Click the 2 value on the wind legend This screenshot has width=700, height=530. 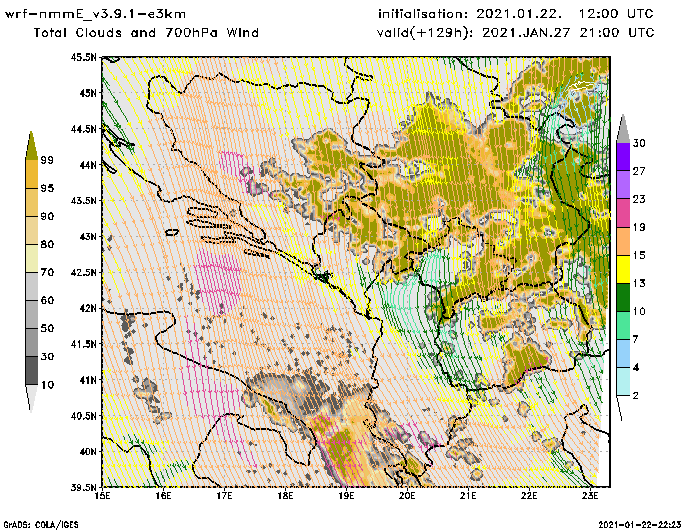(636, 395)
